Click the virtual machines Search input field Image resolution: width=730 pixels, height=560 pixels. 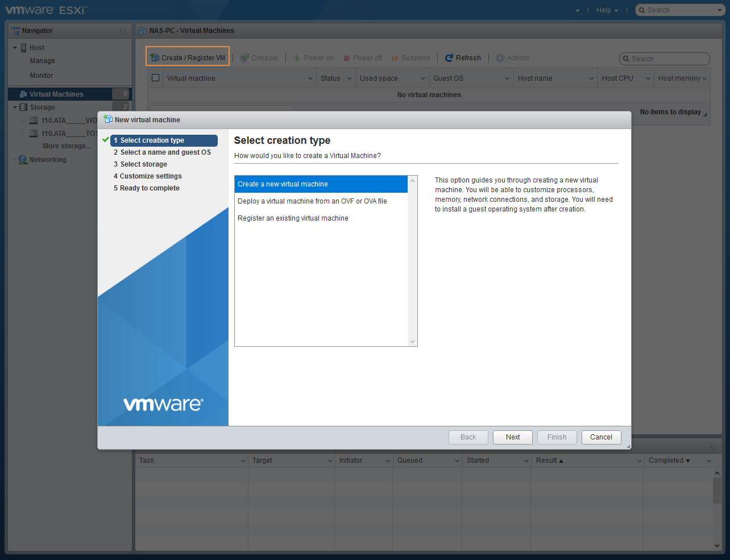(x=665, y=59)
